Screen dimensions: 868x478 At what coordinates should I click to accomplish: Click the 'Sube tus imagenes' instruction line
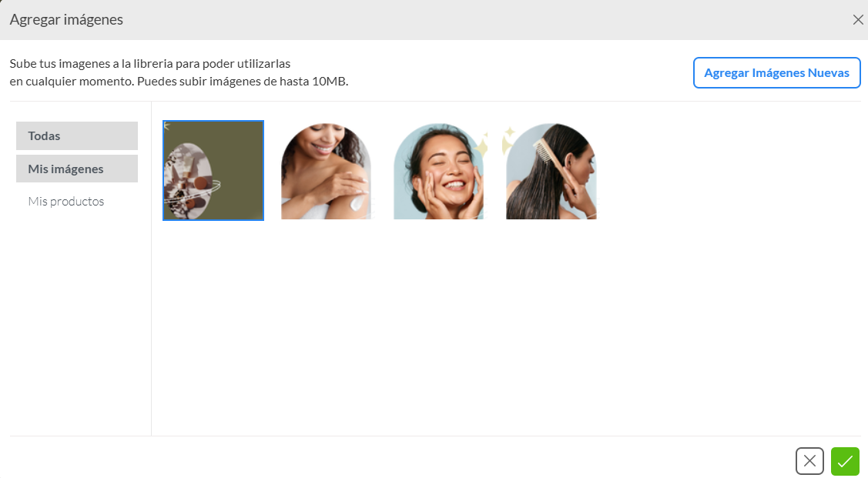click(x=150, y=64)
